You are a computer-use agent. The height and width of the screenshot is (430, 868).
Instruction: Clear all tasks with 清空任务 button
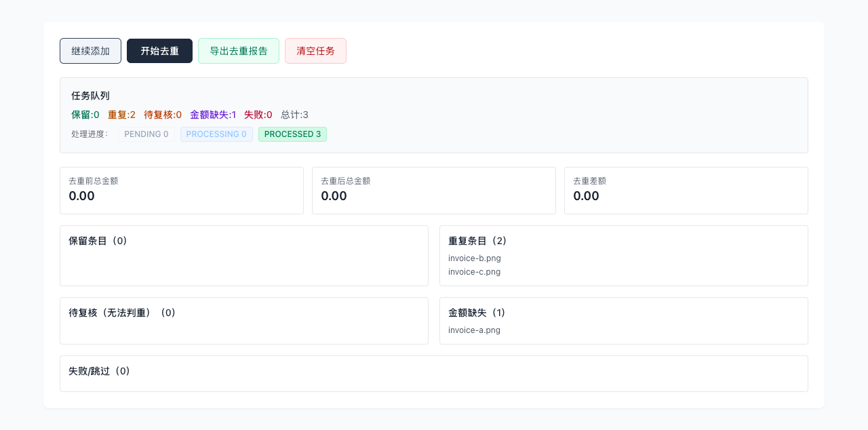pos(315,51)
